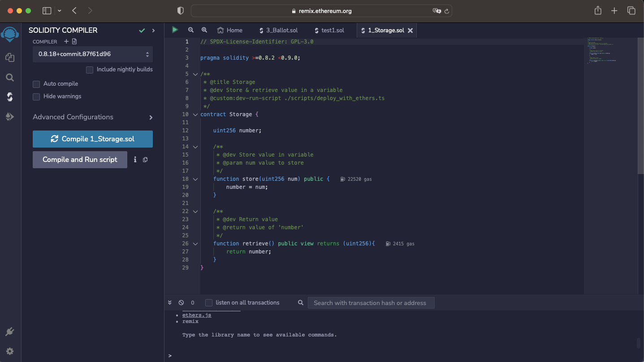Collapse the comment block at line 5
644x362 pixels.
195,74
